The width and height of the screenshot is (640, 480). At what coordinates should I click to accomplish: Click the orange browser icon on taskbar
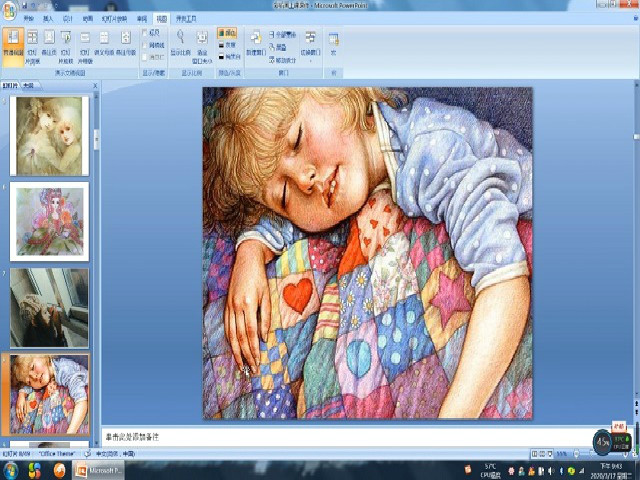60,470
